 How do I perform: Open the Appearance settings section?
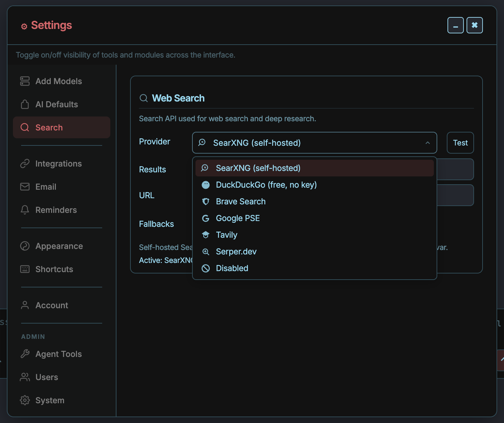click(61, 246)
